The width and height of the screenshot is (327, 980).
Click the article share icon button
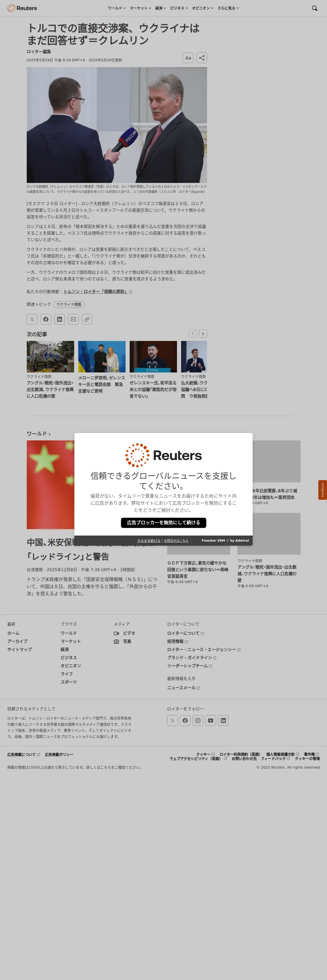pos(202,58)
